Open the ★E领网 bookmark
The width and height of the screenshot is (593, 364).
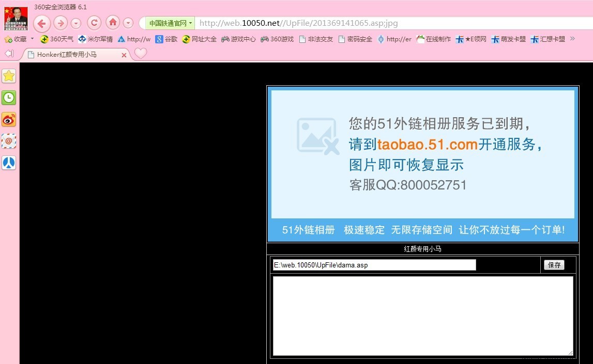471,39
